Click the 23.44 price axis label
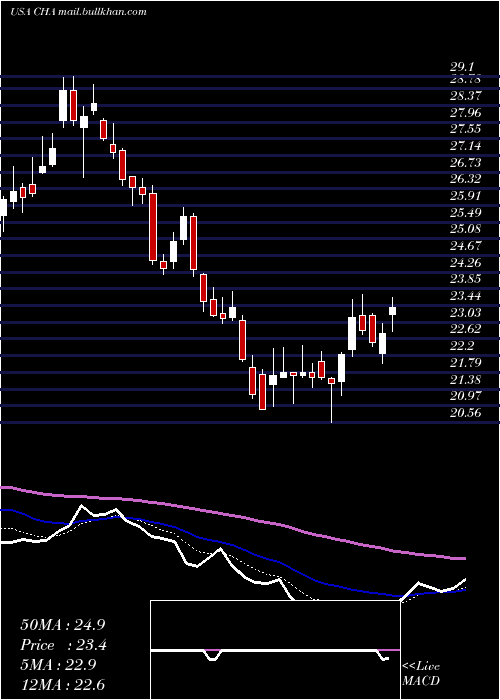 coord(466,296)
